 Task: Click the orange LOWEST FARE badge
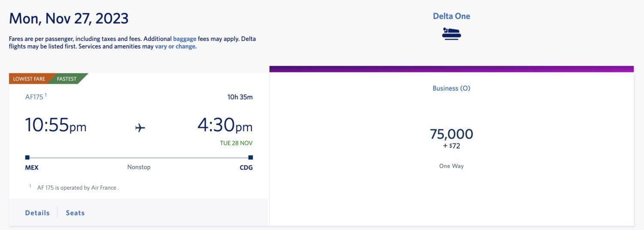(x=29, y=79)
